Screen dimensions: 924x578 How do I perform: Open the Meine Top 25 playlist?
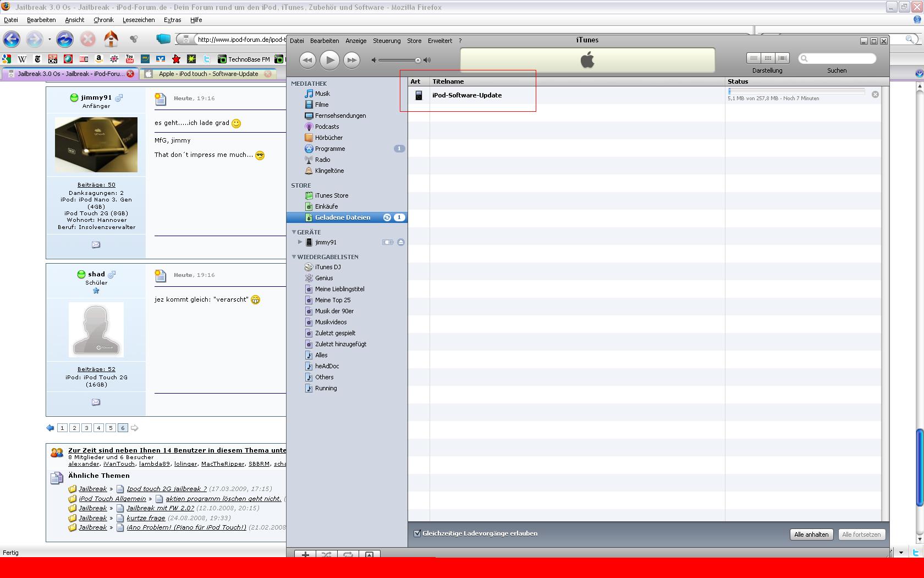coord(333,300)
